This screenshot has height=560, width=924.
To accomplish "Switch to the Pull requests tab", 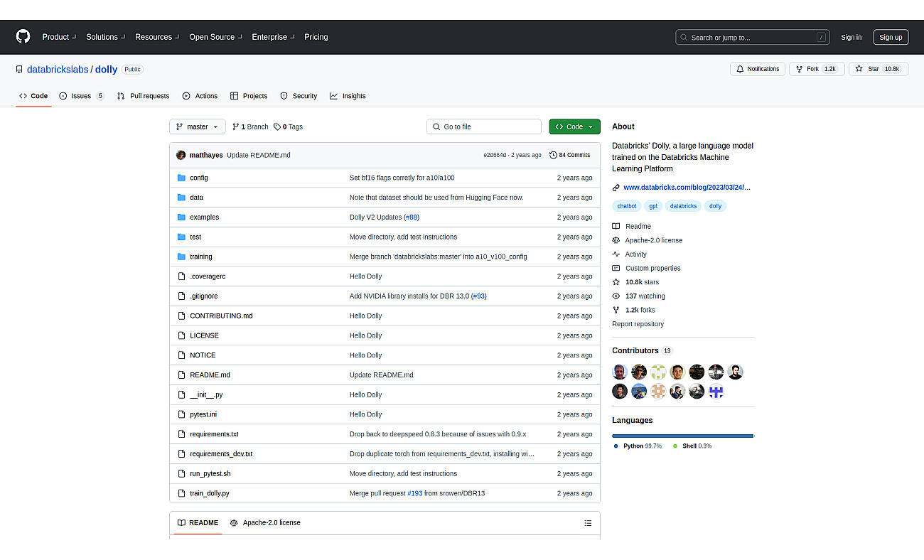I will (x=143, y=96).
